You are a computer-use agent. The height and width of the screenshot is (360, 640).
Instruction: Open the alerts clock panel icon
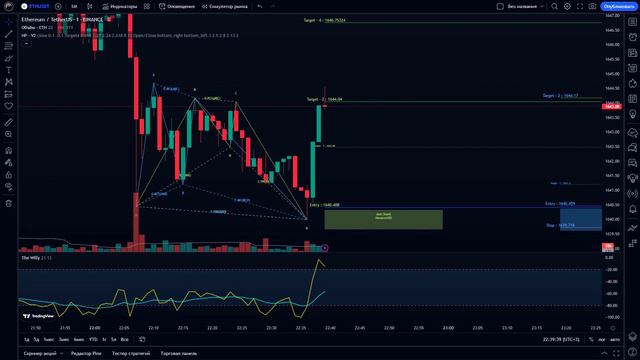pyautogui.click(x=632, y=37)
